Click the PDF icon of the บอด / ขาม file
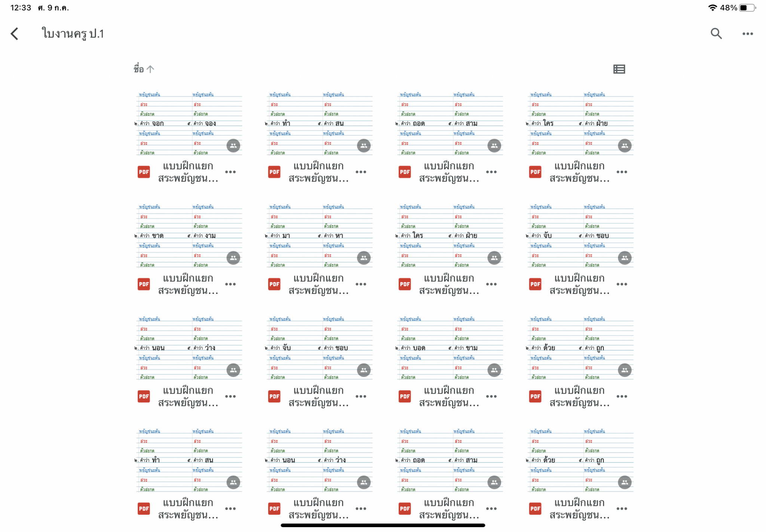The height and width of the screenshot is (532, 766). (x=405, y=396)
